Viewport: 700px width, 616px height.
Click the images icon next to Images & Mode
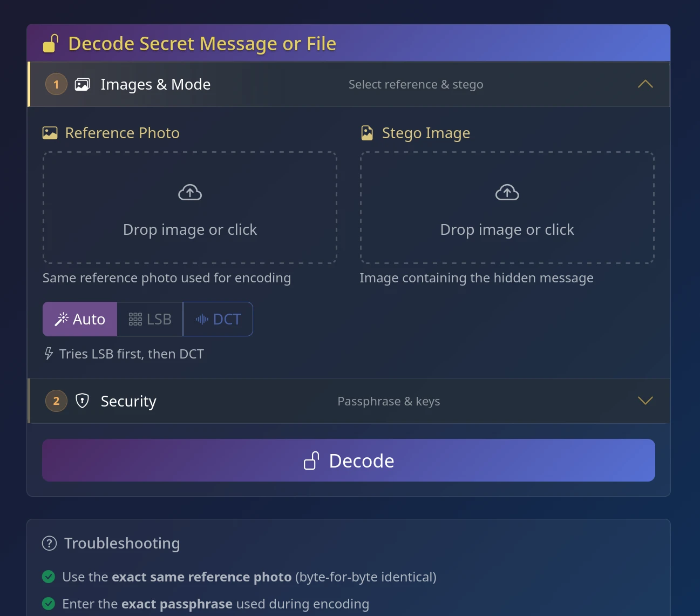pos(82,84)
